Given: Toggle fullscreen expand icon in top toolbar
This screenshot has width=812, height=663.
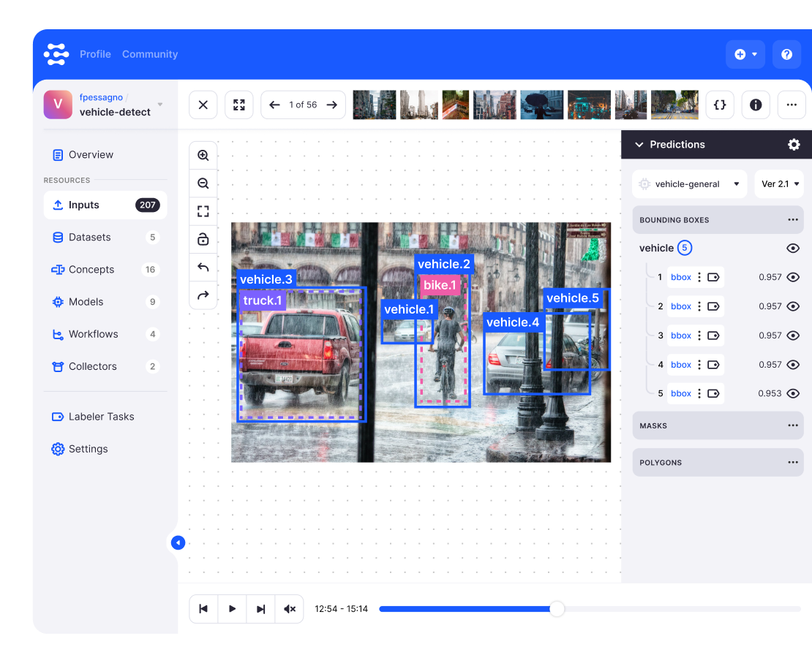Looking at the screenshot, I should tap(239, 105).
